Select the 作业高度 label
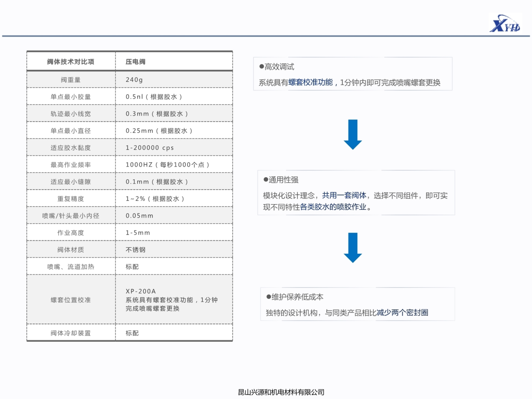532x399 pixels. (71, 233)
